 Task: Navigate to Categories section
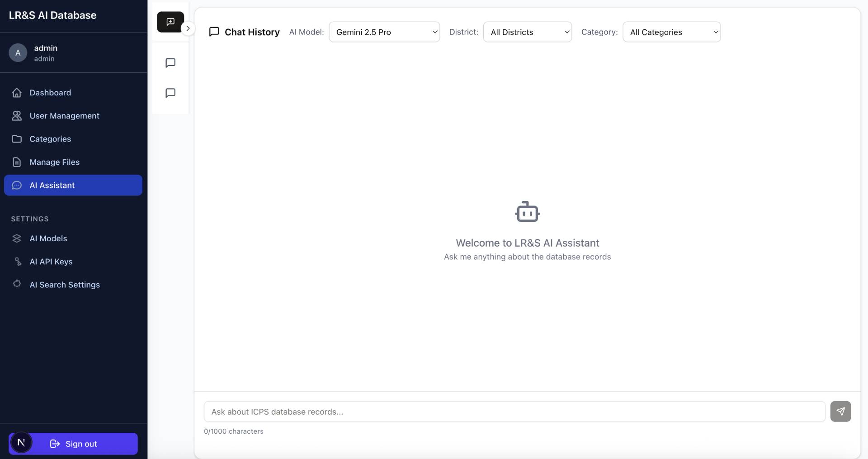pos(50,139)
